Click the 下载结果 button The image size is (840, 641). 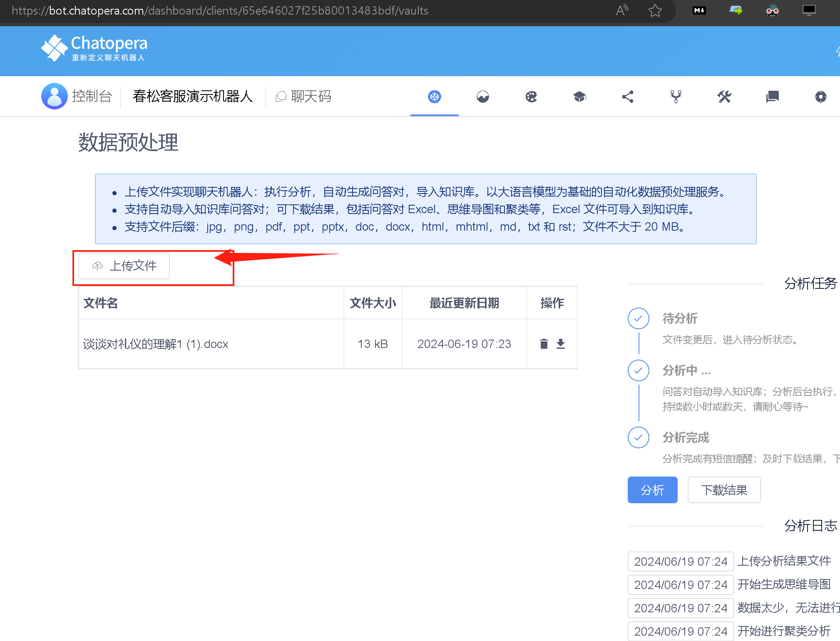[724, 490]
